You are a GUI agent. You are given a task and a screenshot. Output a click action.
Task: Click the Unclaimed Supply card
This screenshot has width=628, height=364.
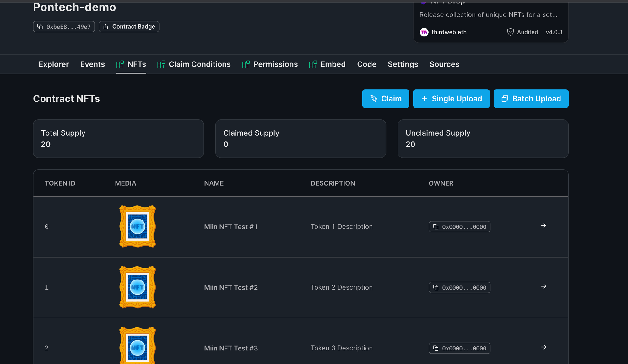coord(483,139)
